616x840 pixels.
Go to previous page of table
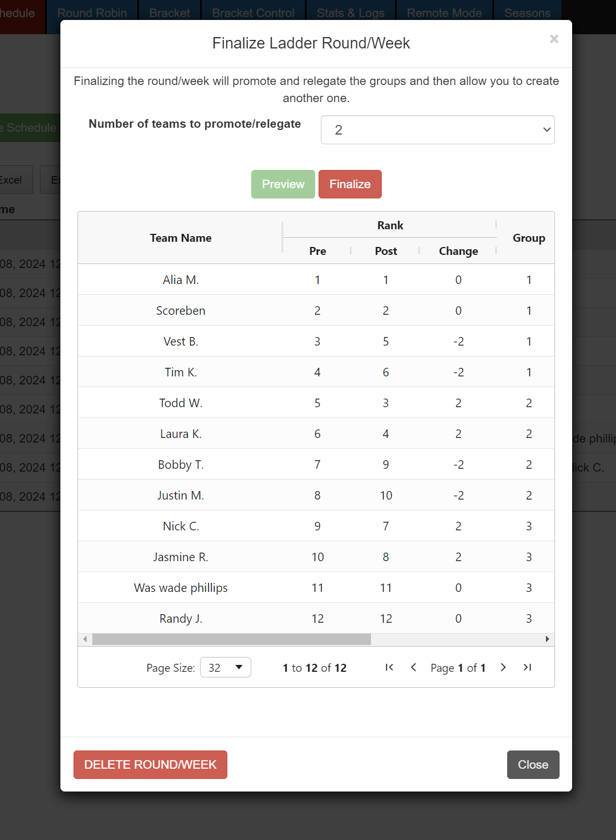click(414, 667)
